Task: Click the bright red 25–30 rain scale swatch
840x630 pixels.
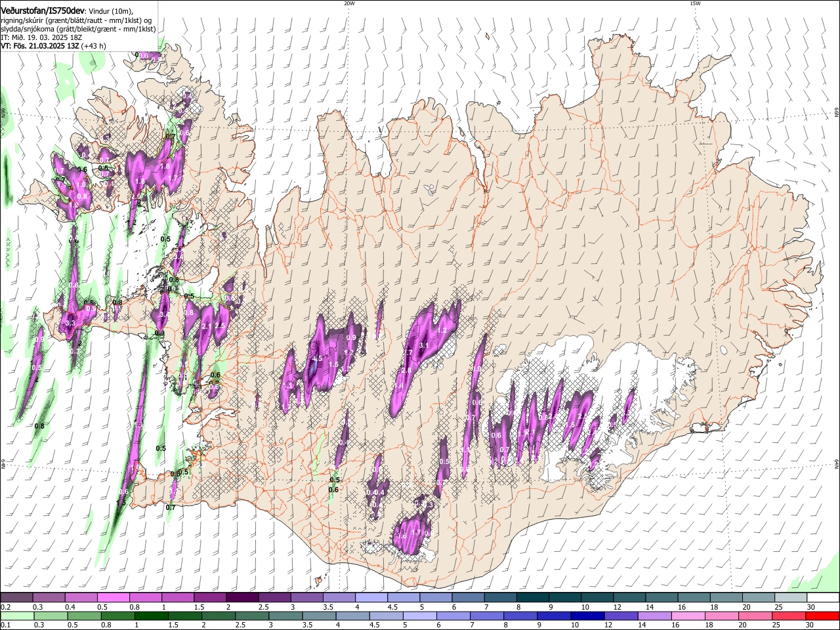Action: tap(823, 616)
